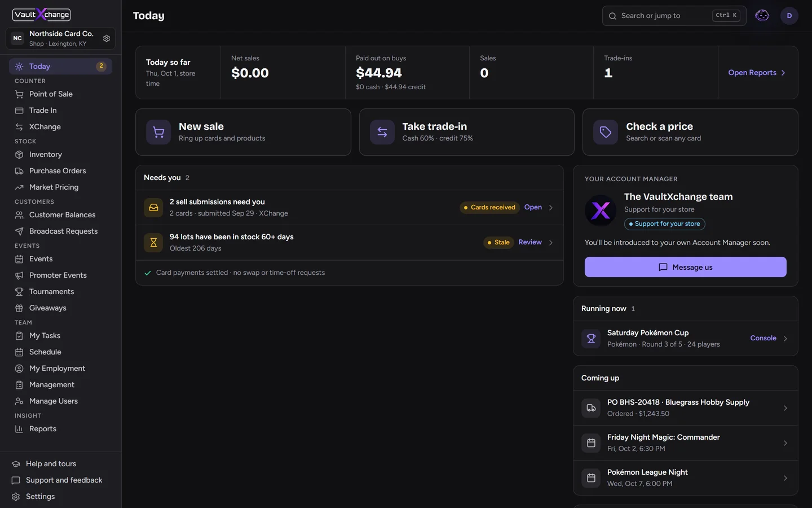Open the Console link for Pokémon Cup
Screen dimensions: 812x508
763,338
